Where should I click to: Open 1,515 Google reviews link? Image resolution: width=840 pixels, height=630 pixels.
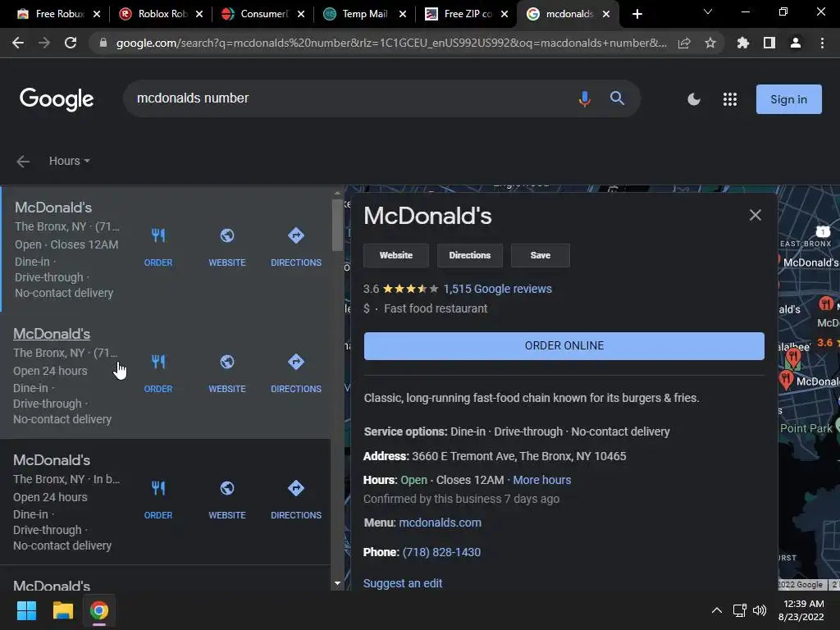click(497, 289)
